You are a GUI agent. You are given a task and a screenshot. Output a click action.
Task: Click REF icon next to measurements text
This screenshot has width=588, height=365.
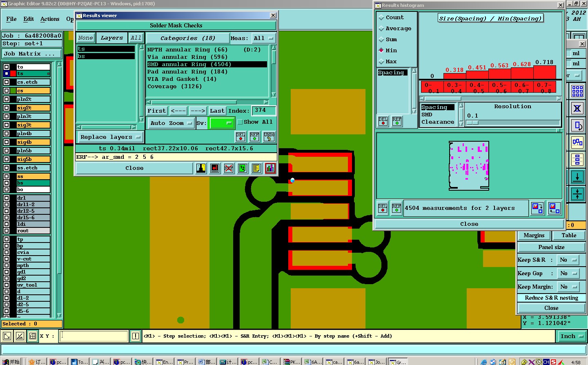[x=396, y=208]
